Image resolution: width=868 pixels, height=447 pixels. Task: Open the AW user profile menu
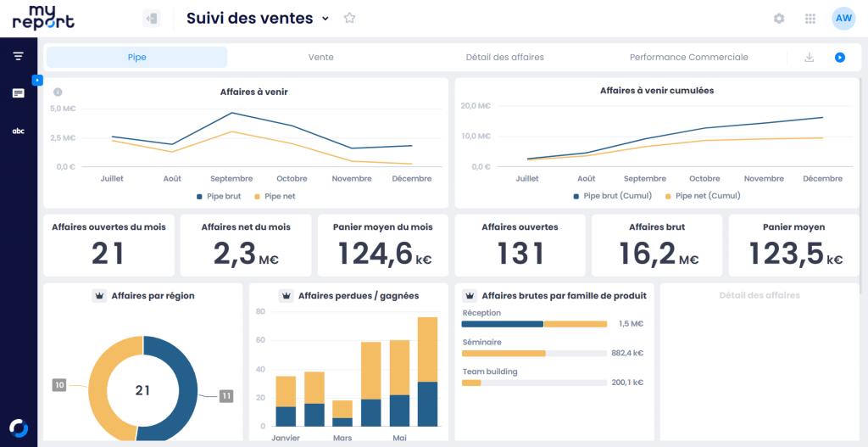[843, 19]
